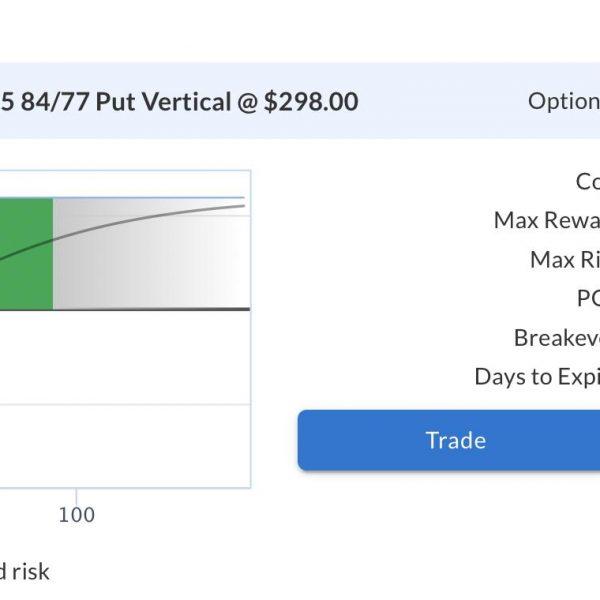The image size is (600, 600).
Task: Click the risk legend text below chart
Action: (24, 572)
